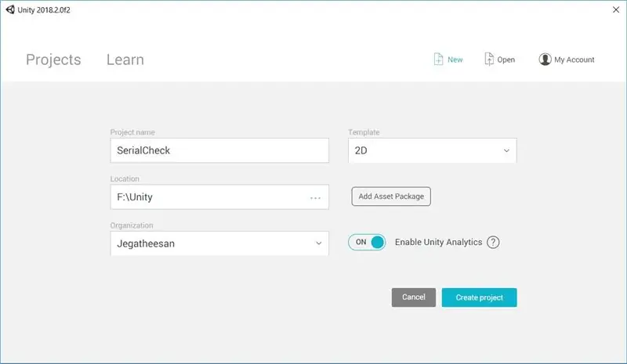Click the New project document icon
627x364 pixels.
[x=438, y=59]
